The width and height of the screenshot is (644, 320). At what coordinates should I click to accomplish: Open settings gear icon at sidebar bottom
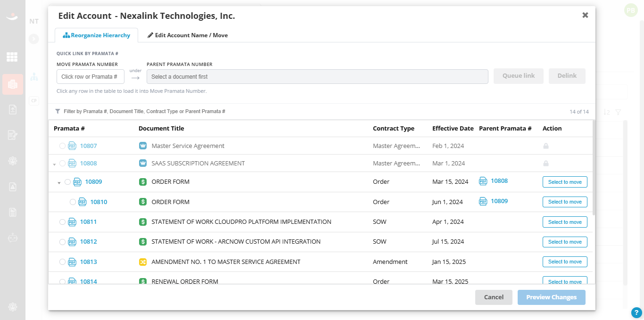pyautogui.click(x=12, y=307)
